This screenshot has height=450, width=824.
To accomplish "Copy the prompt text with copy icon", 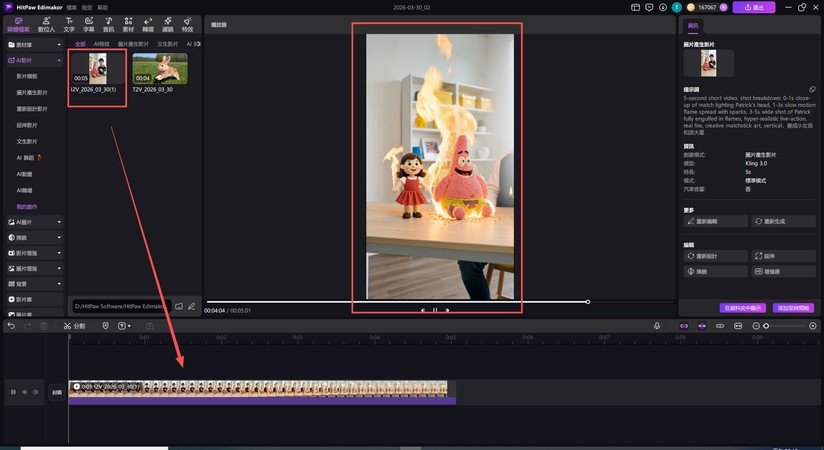I will [x=812, y=89].
